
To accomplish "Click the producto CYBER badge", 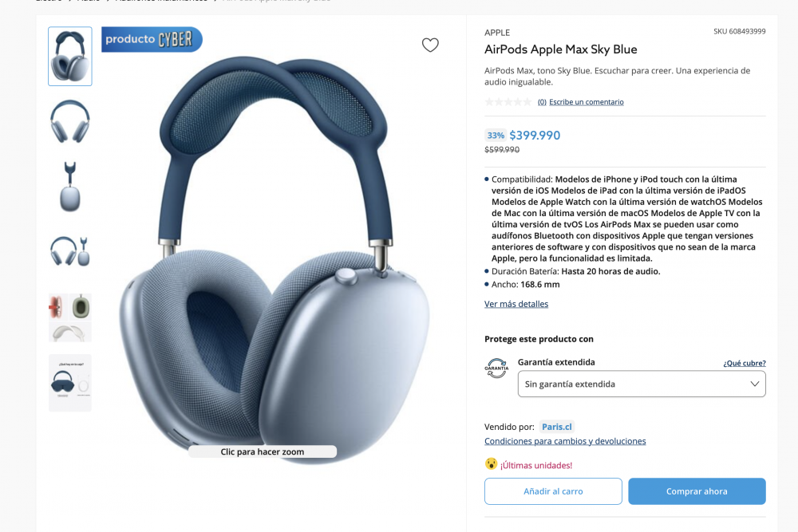I will (x=152, y=39).
